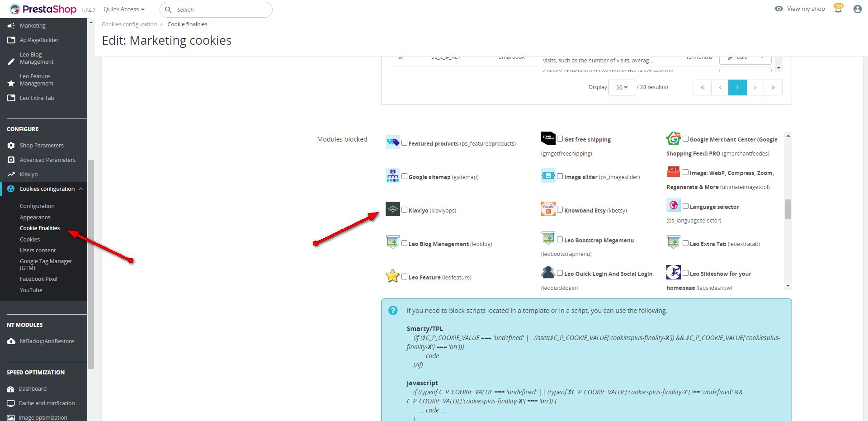Click the Language selector module icon
The width and height of the screenshot is (868, 421).
click(674, 205)
